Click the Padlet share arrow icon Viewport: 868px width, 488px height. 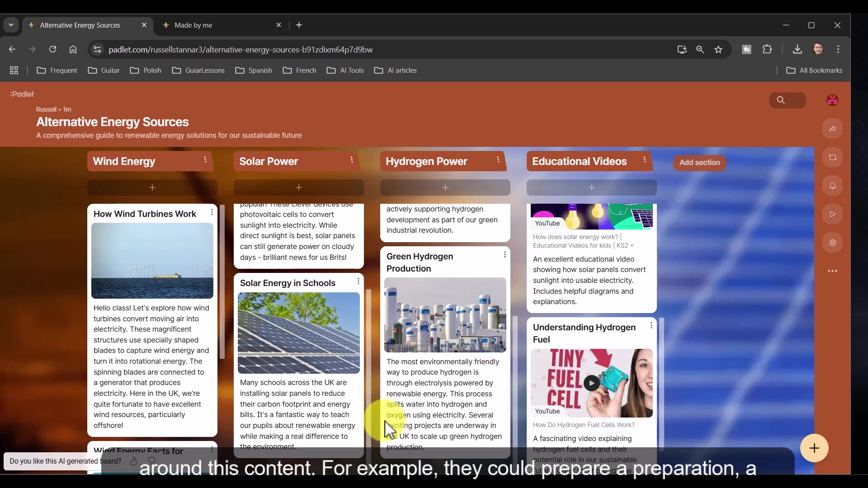pyautogui.click(x=832, y=129)
